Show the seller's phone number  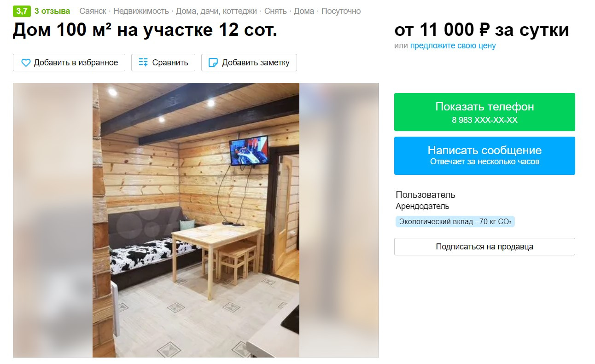(484, 112)
